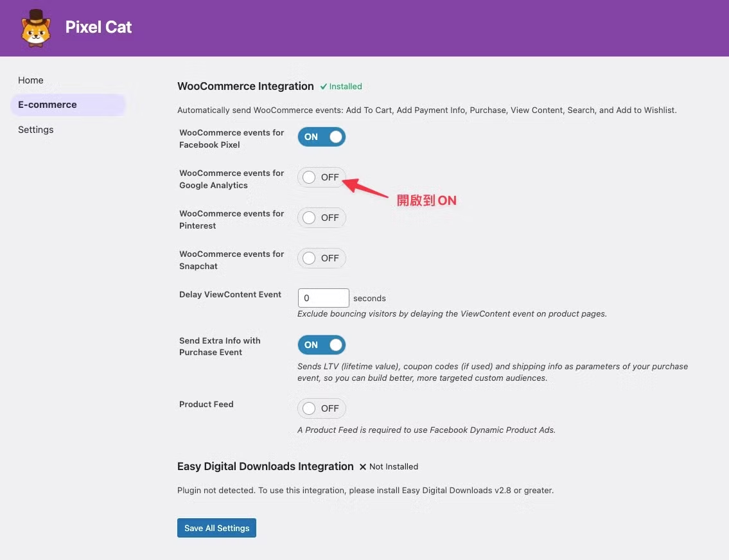Image resolution: width=729 pixels, height=560 pixels.
Task: Click the WooCommerce Integration heading
Action: [x=245, y=87]
